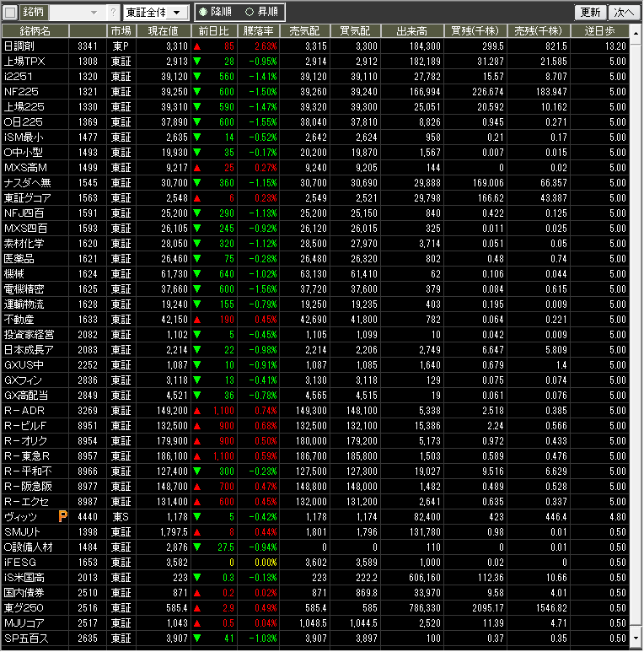
Task: Tick the checkbox left of 銘柄 label
Action: (x=10, y=13)
